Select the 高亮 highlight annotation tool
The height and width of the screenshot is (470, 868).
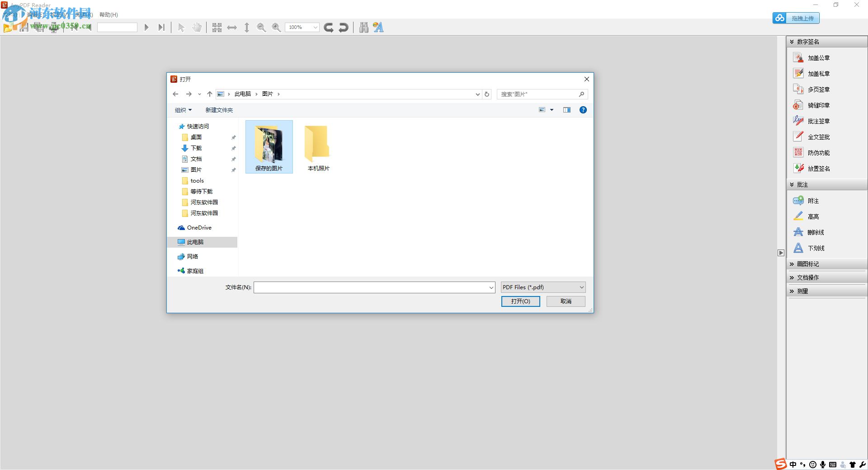click(812, 216)
